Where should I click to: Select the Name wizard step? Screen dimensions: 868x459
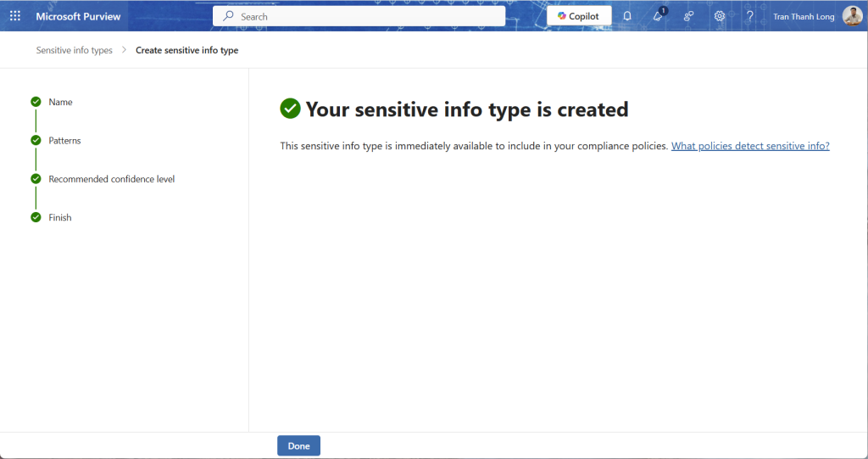[60, 102]
